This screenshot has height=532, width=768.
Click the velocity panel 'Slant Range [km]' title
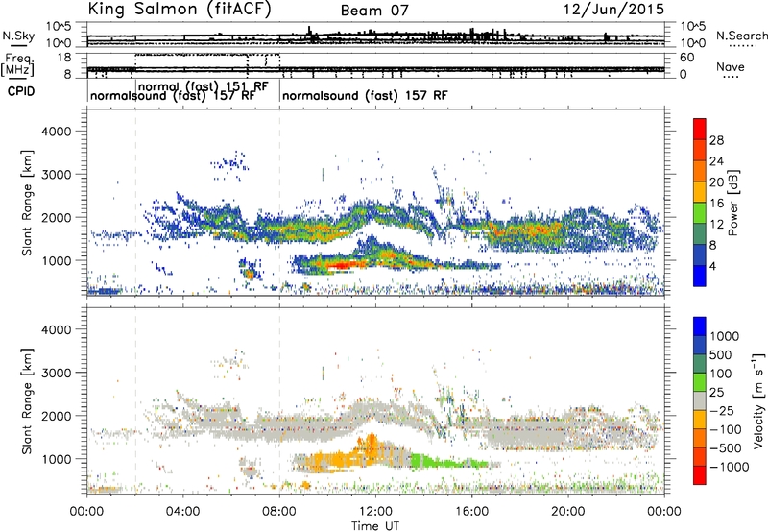(x=26, y=401)
